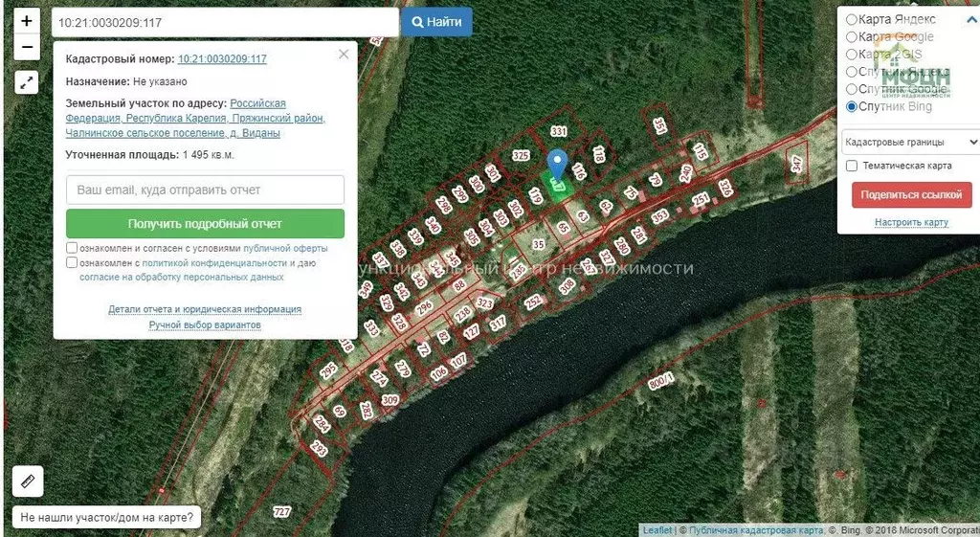Select parcel 317 on the map
980x537 pixels.
pos(498,324)
